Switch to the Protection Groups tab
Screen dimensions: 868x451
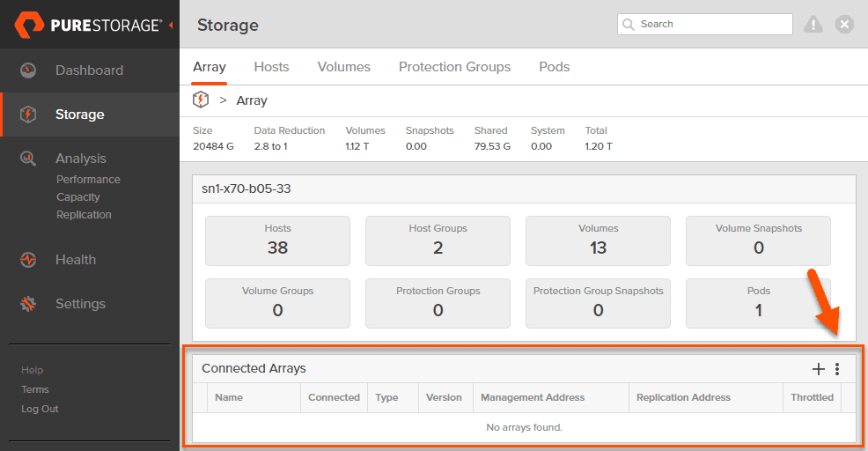(x=454, y=67)
